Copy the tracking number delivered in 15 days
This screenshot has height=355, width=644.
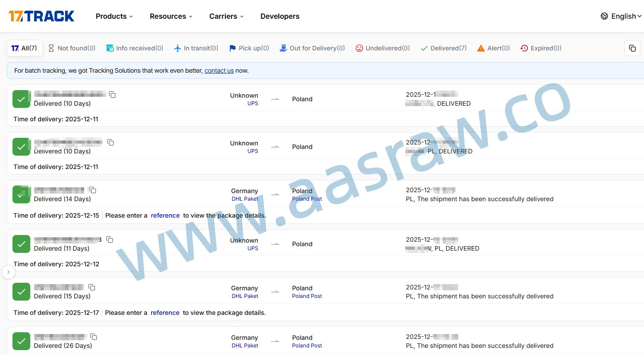[92, 287]
